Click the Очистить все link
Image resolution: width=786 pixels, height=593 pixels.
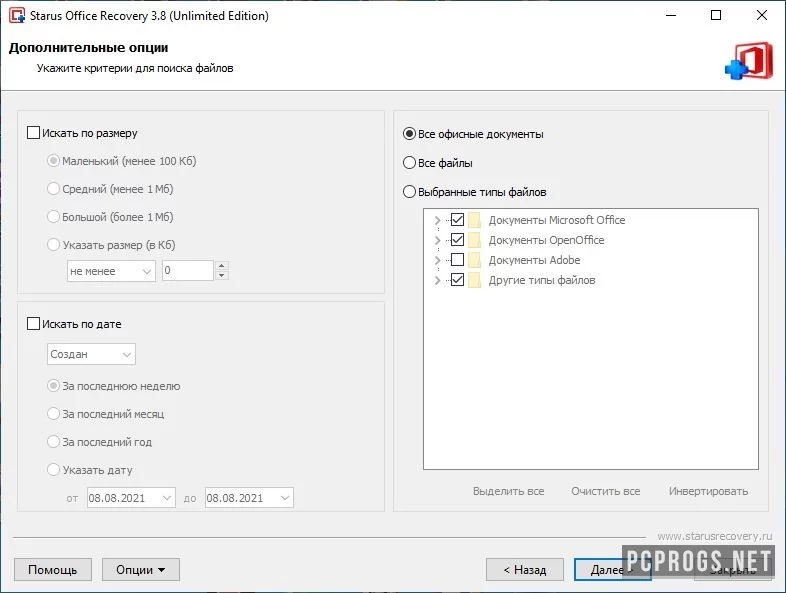[606, 491]
